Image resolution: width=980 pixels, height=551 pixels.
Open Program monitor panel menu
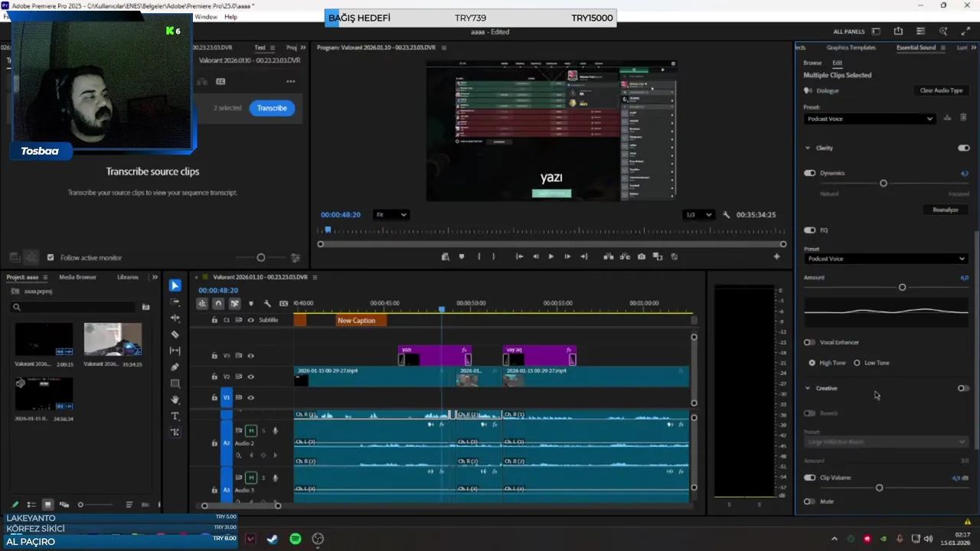tap(443, 47)
